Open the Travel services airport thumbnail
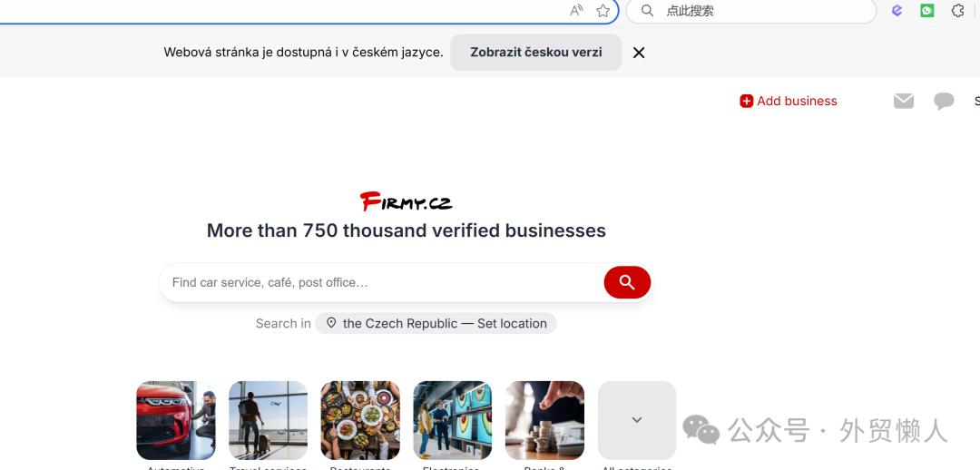 (268, 420)
